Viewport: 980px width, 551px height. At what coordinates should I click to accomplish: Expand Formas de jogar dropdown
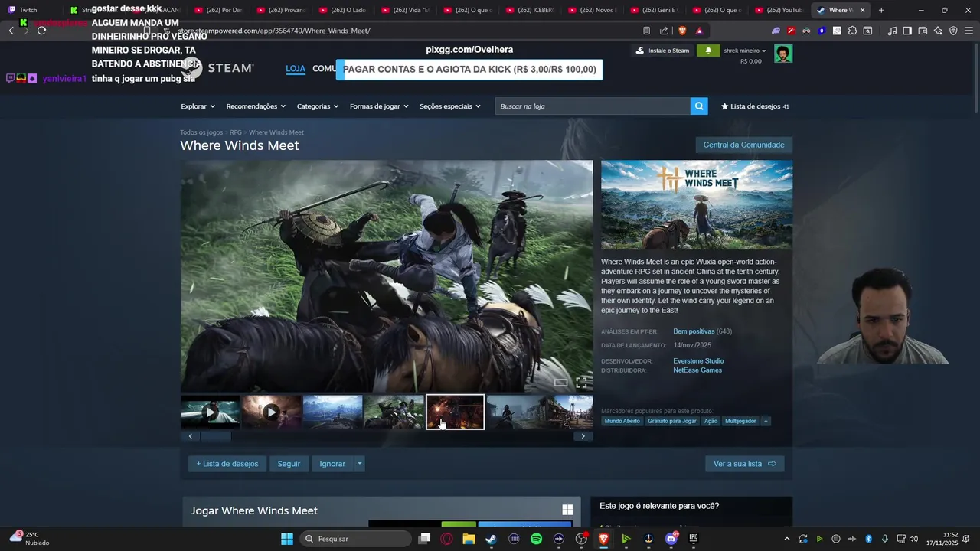(379, 106)
